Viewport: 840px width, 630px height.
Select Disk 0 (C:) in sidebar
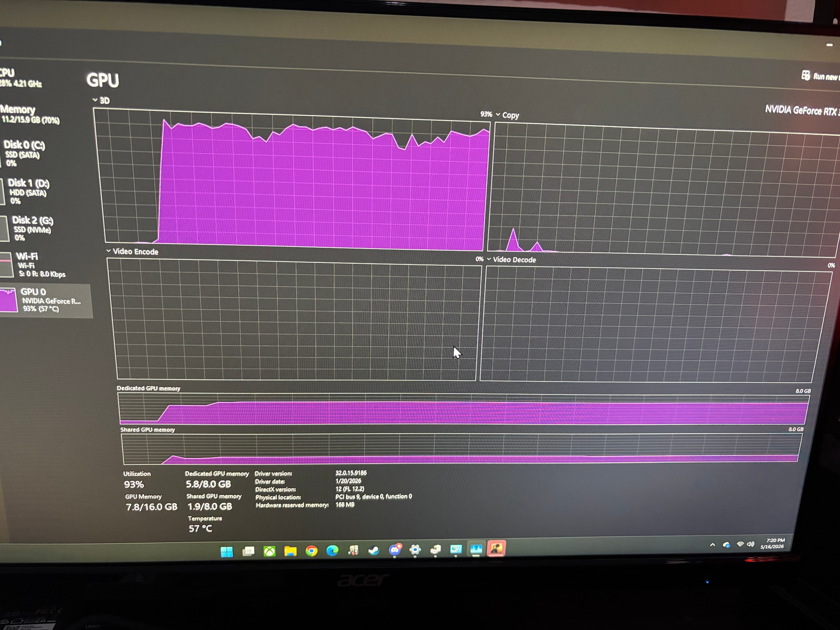coord(25,153)
